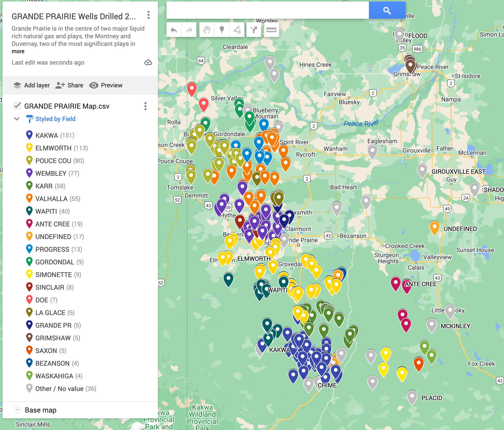The image size is (504, 430).
Task: Select the hand pan tool
Action: point(207,30)
